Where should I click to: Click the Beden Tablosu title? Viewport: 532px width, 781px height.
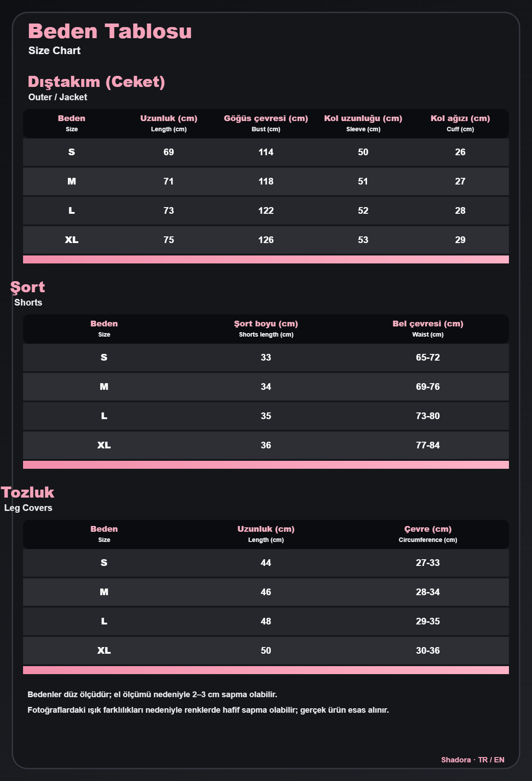click(110, 31)
